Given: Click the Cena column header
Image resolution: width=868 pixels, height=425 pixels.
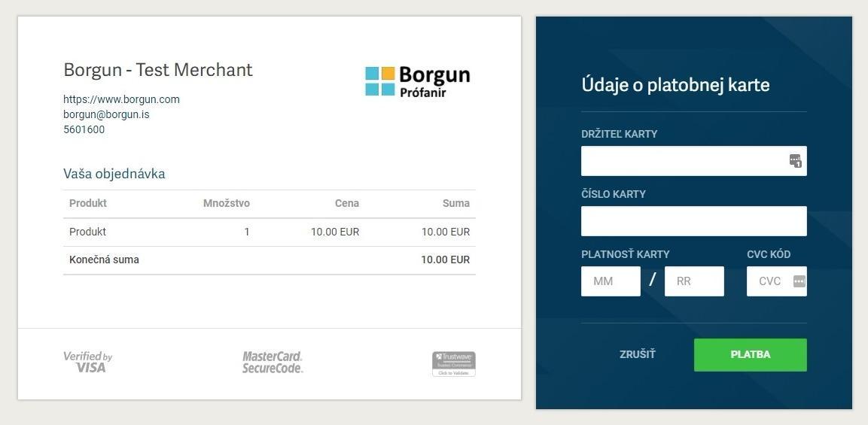Looking at the screenshot, I should 347,203.
